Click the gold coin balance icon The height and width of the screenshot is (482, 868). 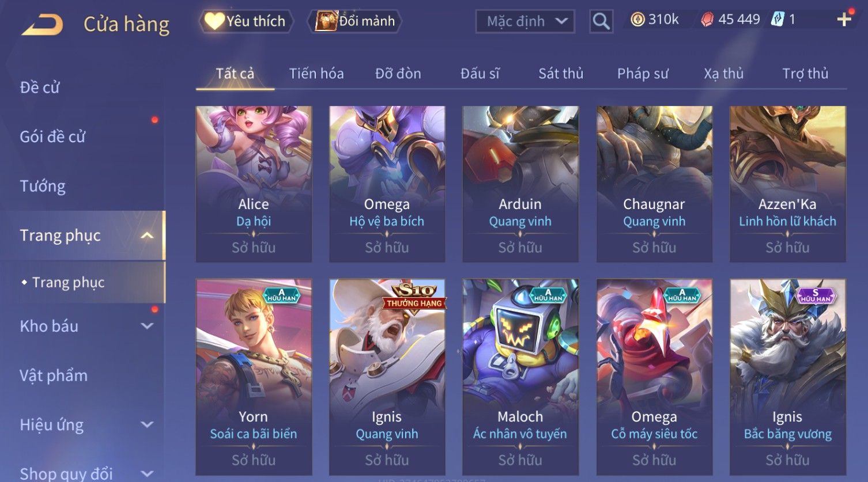(637, 20)
